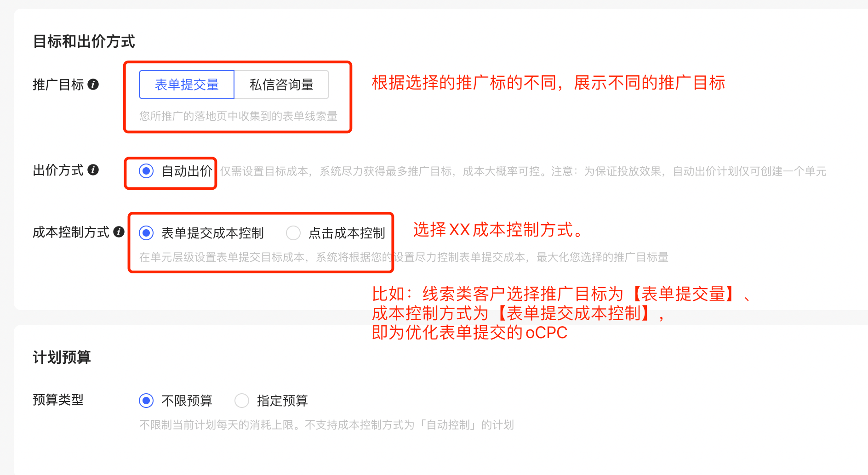Click the 推广目标 field label text
This screenshot has width=868, height=475.
[58, 85]
